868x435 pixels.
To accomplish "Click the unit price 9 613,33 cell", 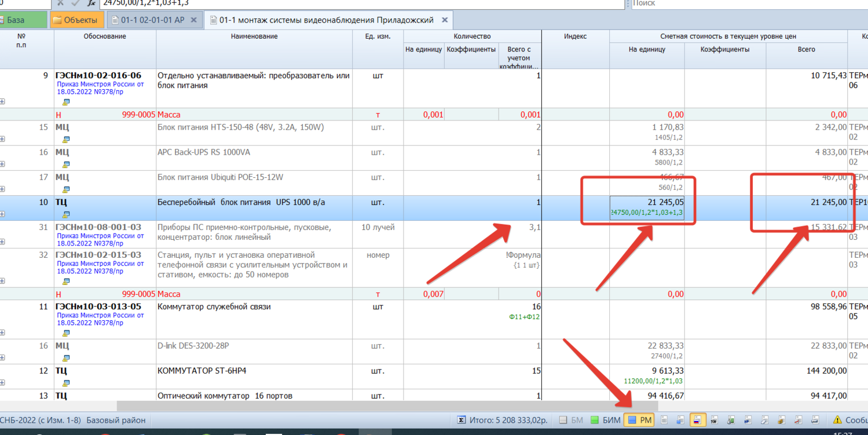I will pyautogui.click(x=647, y=376).
